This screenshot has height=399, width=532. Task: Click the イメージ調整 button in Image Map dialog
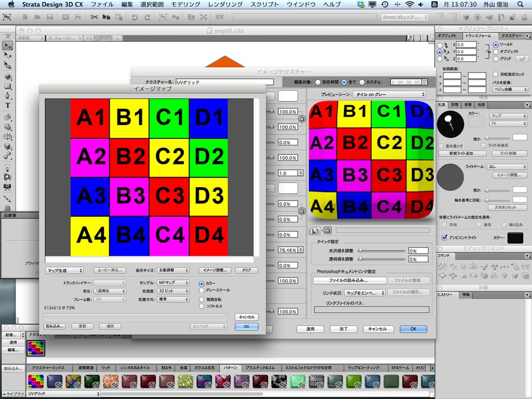[214, 270]
